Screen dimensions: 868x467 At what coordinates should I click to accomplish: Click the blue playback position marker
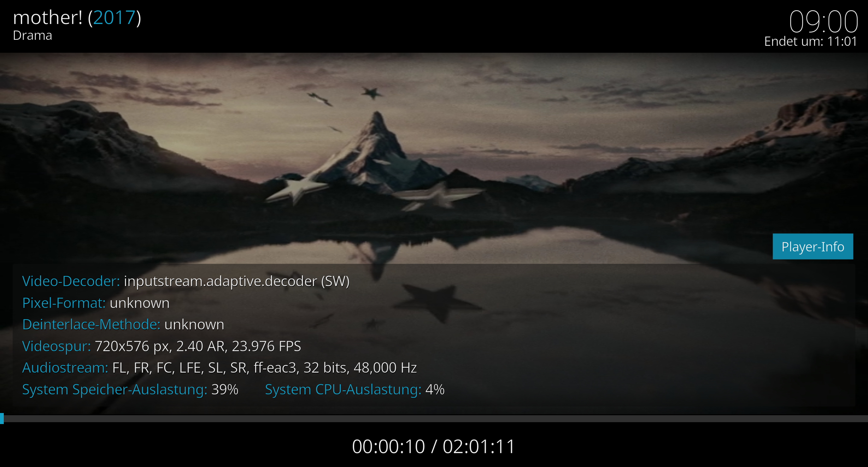click(x=2, y=418)
